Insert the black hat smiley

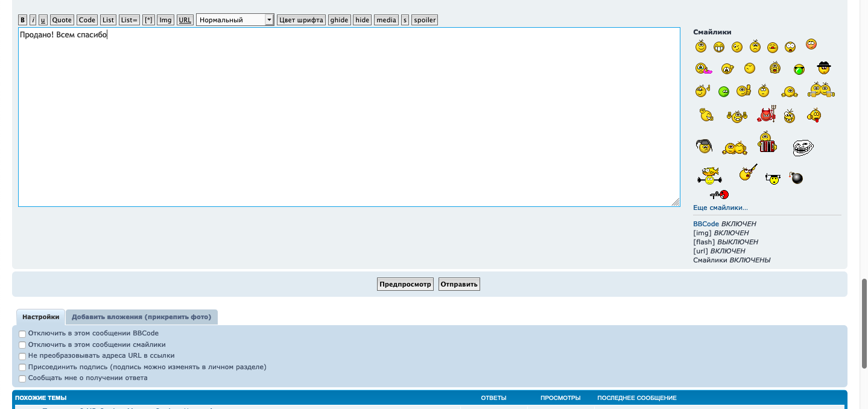(824, 68)
